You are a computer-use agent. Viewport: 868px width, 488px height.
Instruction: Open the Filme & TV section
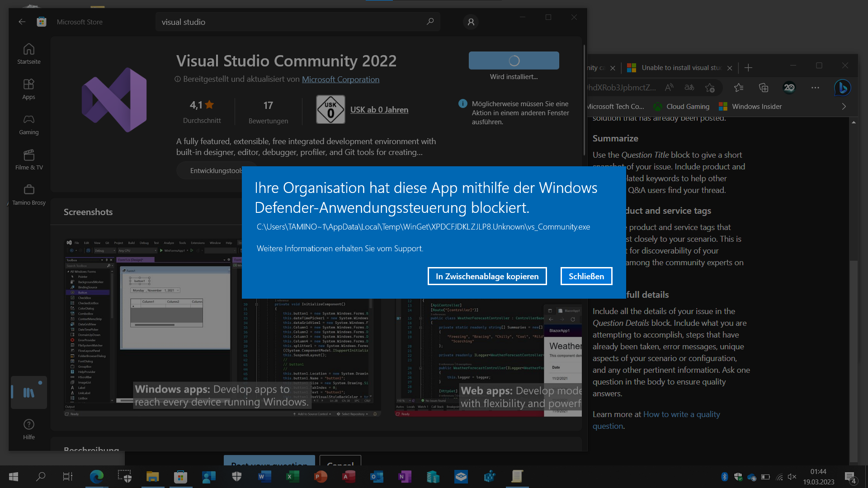tap(28, 159)
